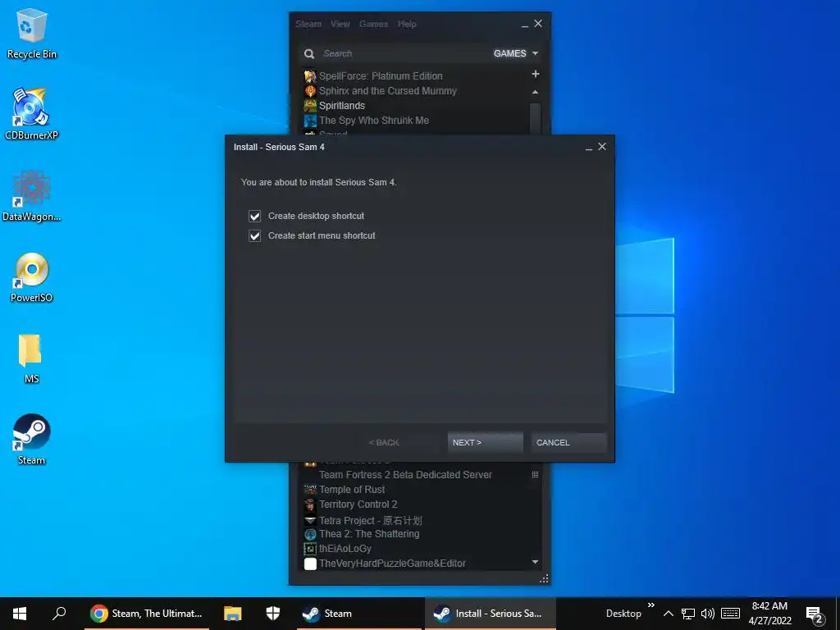The image size is (840, 630).
Task: Click thEiAoLoGy game icon
Action: point(310,549)
